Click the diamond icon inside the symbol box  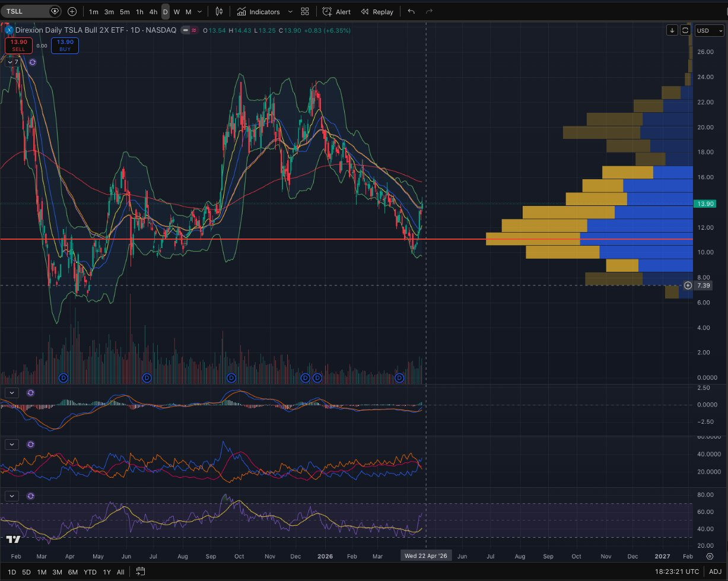point(55,11)
